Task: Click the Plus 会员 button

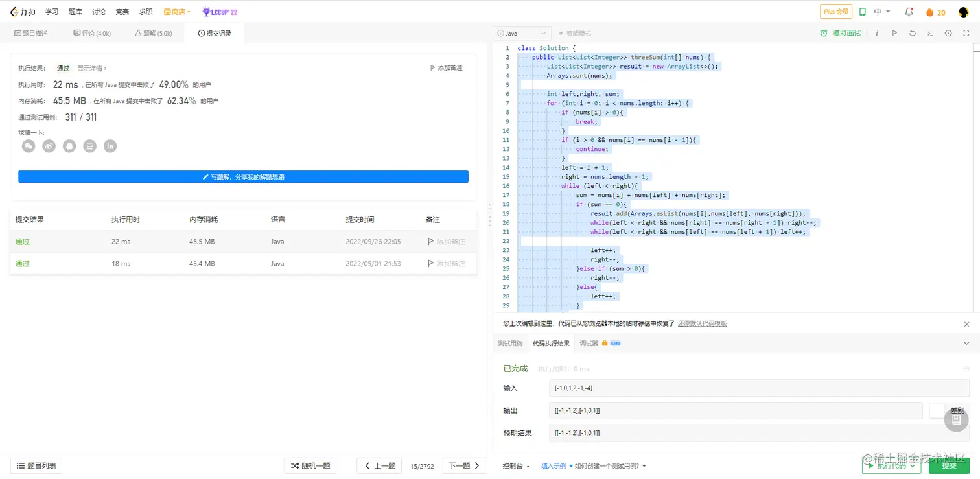Action: click(836, 12)
